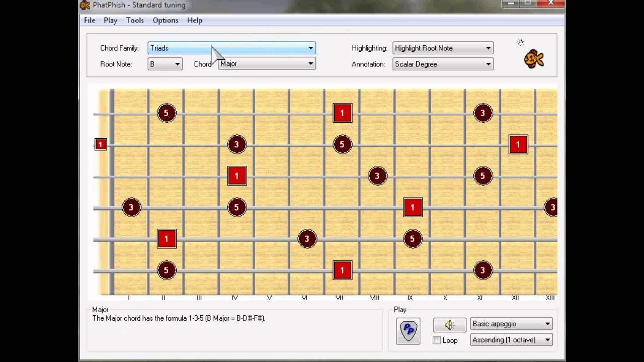Screen dimensions: 644x362
Task: Select the root 1 marker at fret II on fifth string
Action: click(167, 239)
